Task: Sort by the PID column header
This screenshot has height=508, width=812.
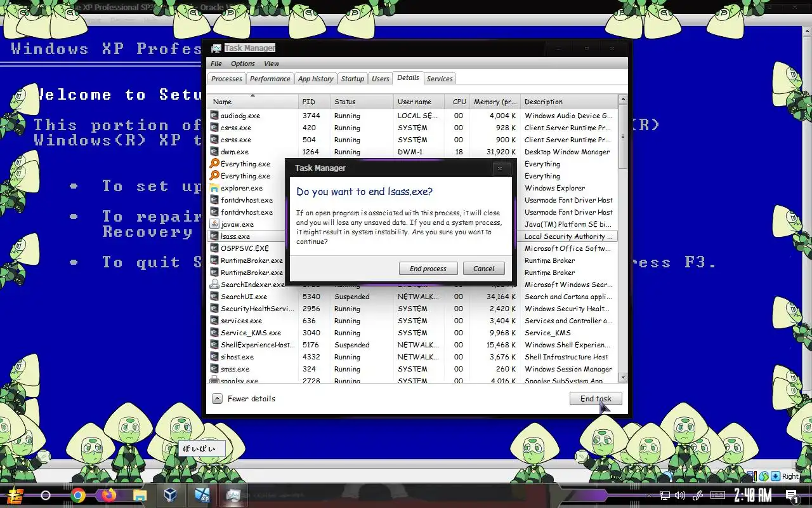Action: coord(315,102)
